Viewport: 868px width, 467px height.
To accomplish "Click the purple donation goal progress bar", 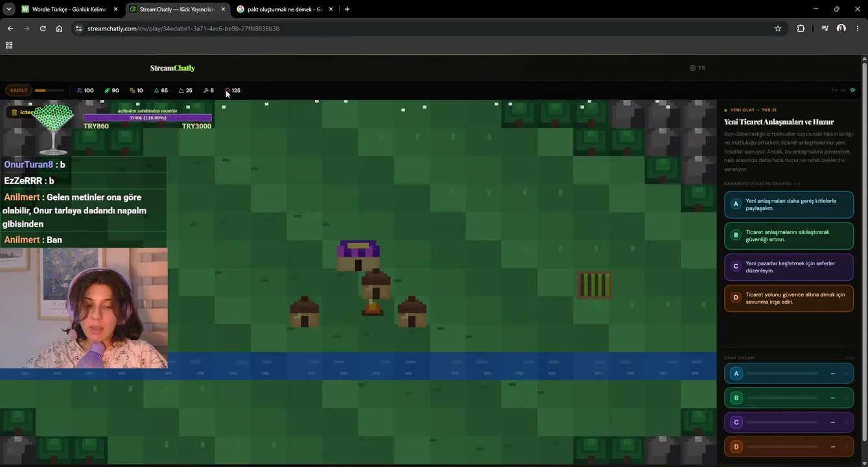I will [147, 118].
